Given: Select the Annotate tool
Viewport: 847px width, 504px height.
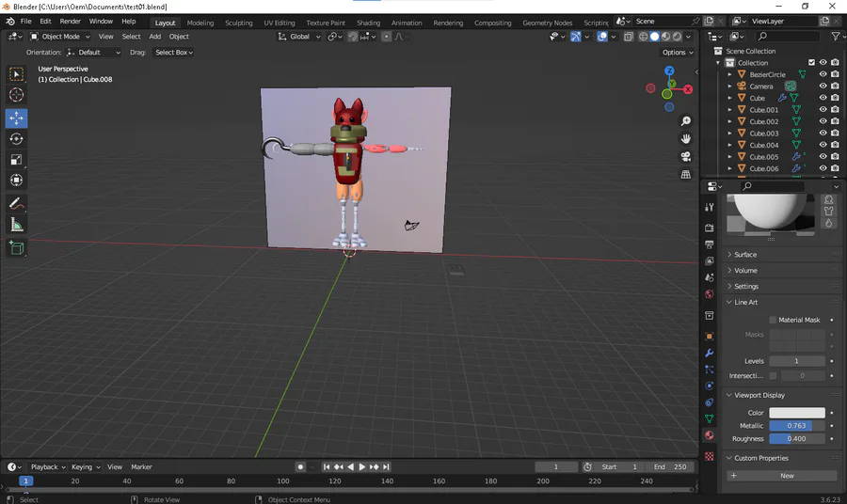Looking at the screenshot, I should (x=16, y=203).
